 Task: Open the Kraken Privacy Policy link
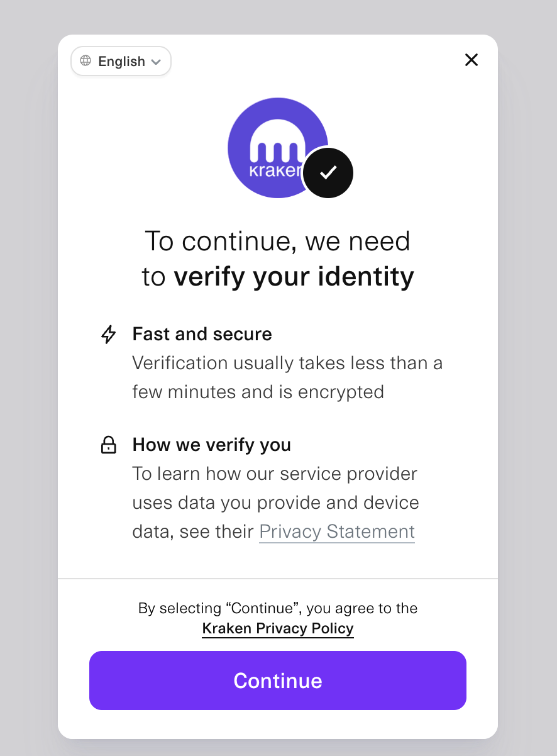278,628
